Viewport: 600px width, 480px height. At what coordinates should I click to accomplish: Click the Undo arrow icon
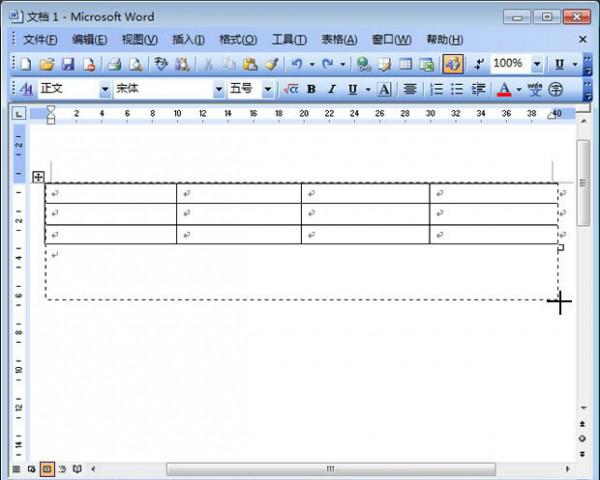tap(296, 64)
